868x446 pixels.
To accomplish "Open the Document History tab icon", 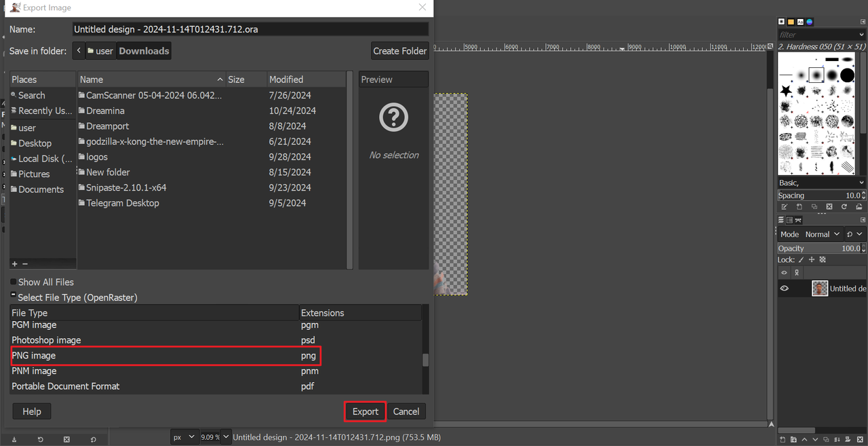I will [x=810, y=22].
